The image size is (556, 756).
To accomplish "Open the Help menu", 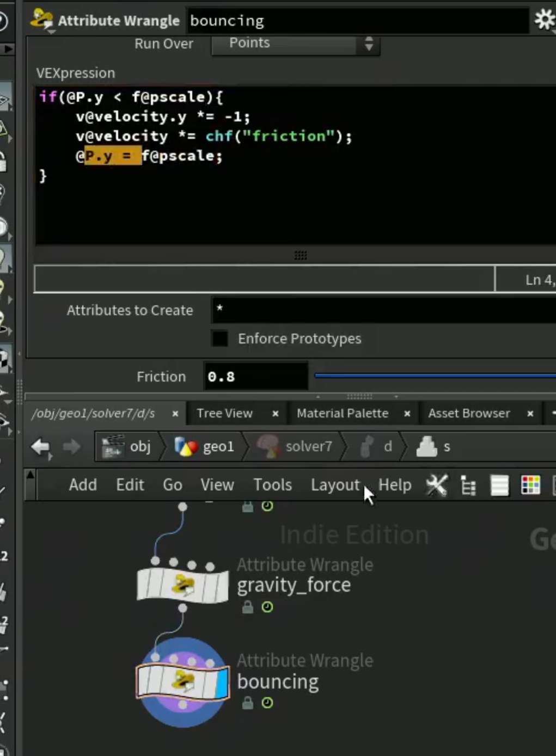I will click(395, 485).
